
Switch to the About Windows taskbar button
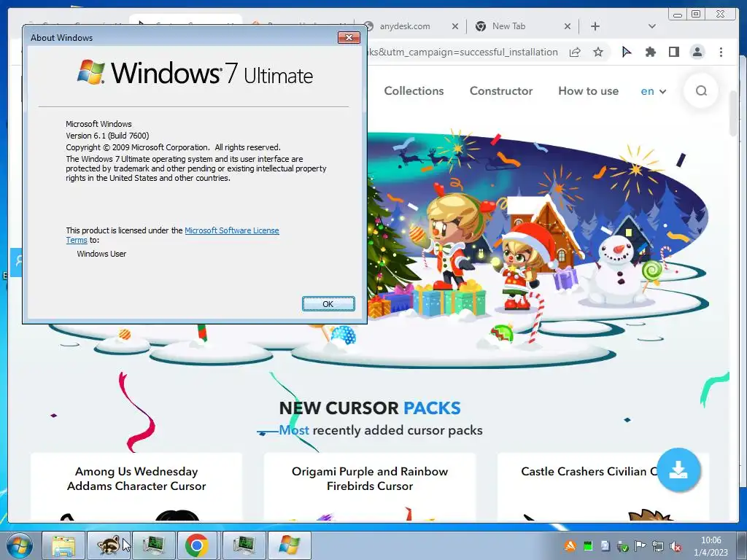tap(289, 545)
